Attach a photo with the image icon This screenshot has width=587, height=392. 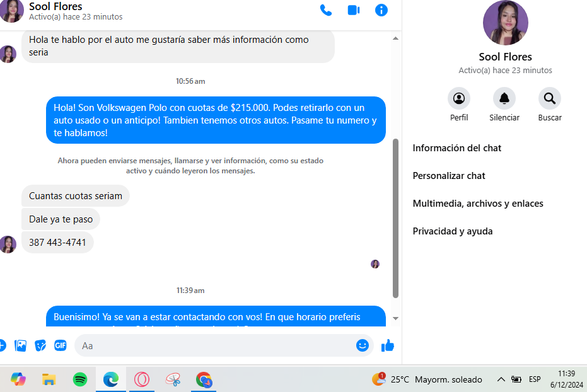point(21,345)
